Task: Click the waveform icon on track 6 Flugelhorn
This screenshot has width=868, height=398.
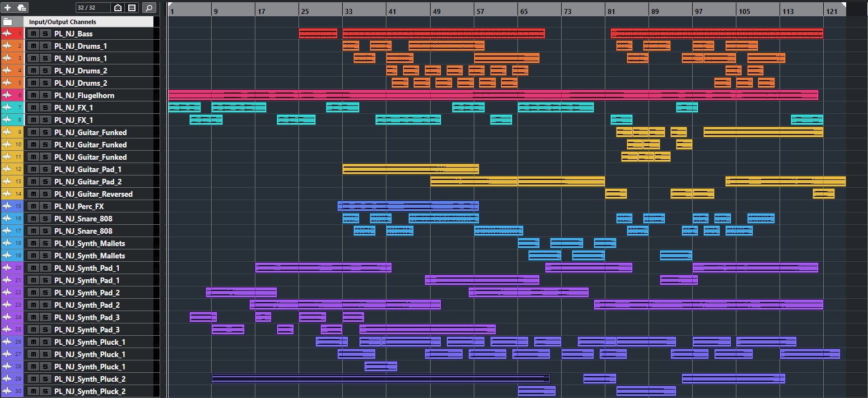Action: click(x=7, y=96)
